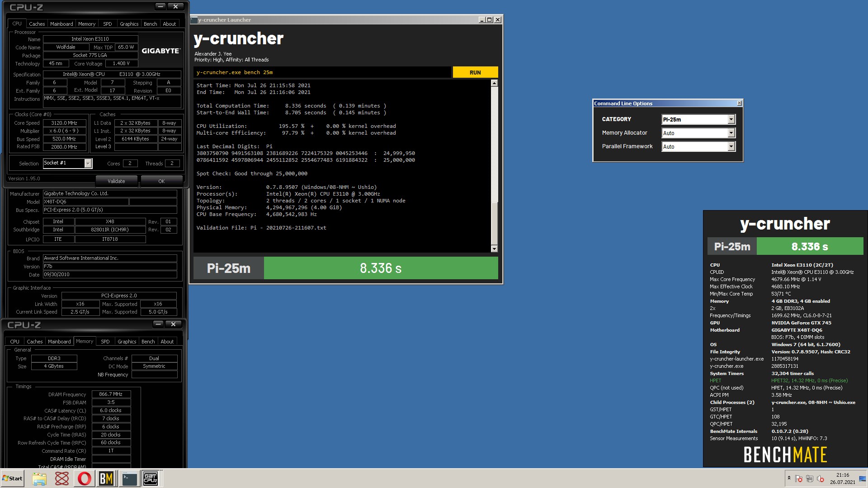This screenshot has width=868, height=488.
Task: Click the BENCHMATE logo in result panel
Action: (x=785, y=455)
